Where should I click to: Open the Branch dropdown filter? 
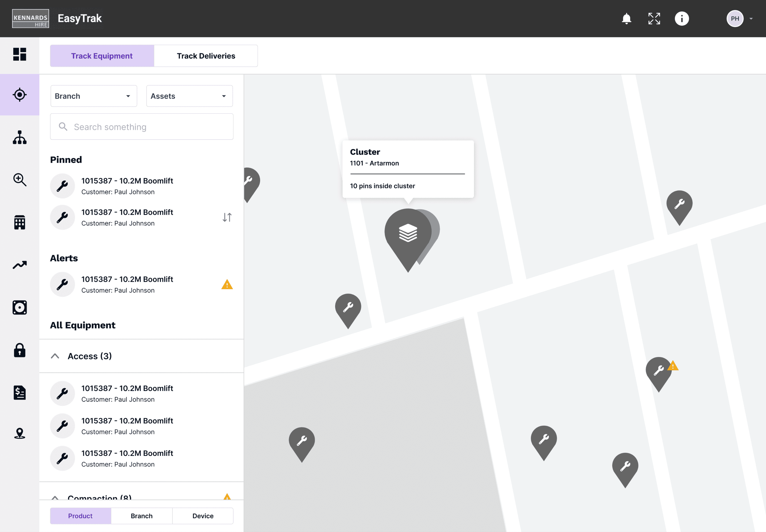point(94,96)
